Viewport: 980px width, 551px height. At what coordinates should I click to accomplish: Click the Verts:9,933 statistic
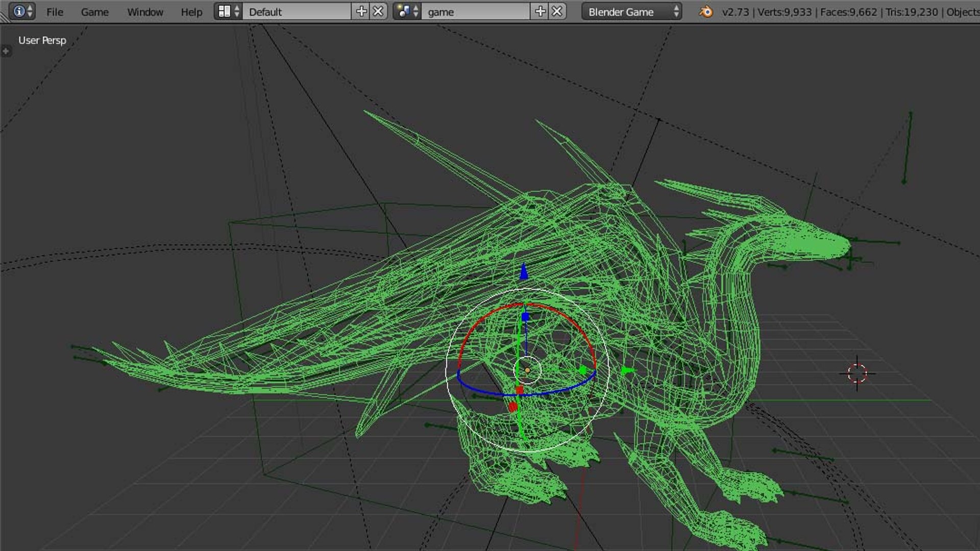point(785,12)
